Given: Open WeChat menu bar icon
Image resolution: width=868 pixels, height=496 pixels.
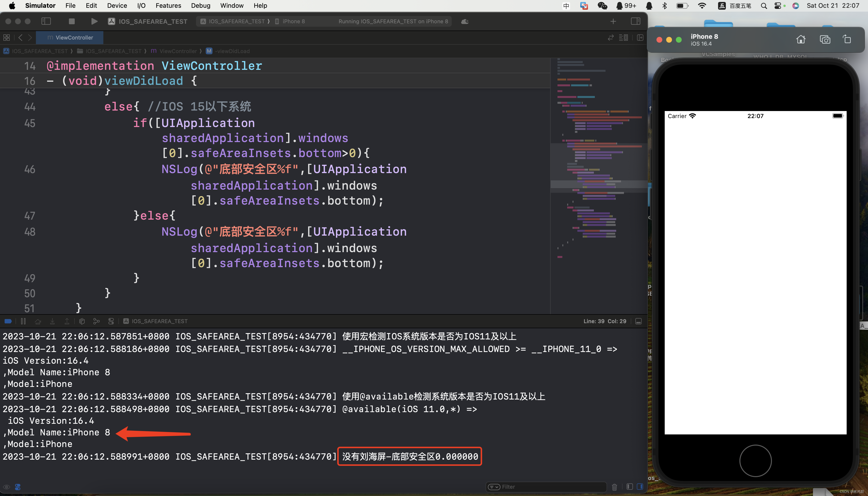Looking at the screenshot, I should [x=602, y=5].
